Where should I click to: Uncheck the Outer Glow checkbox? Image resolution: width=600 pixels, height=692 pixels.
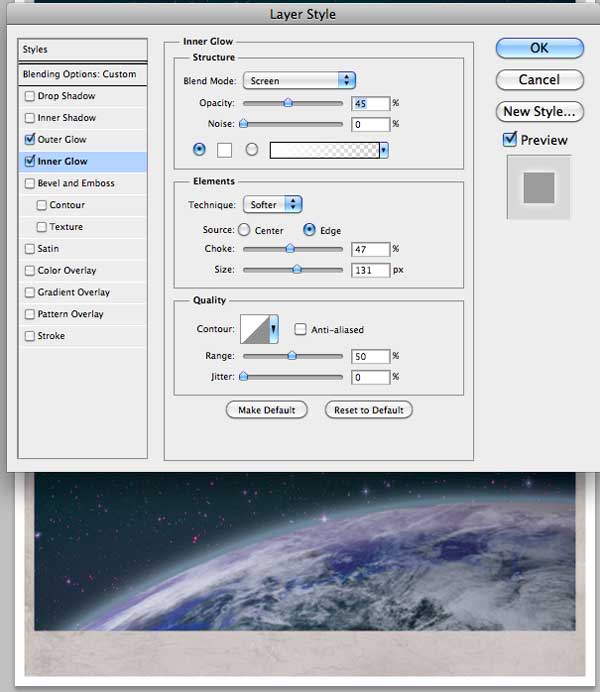tap(30, 139)
